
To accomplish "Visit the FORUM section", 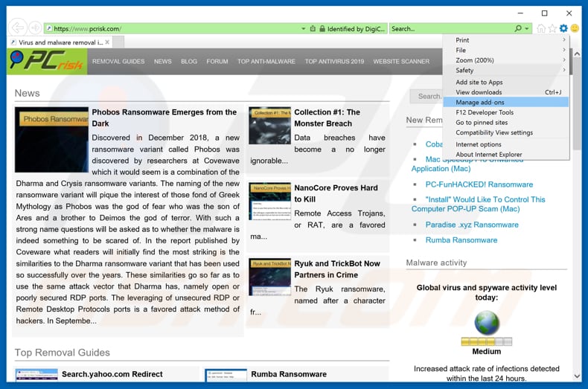I will 217,62.
